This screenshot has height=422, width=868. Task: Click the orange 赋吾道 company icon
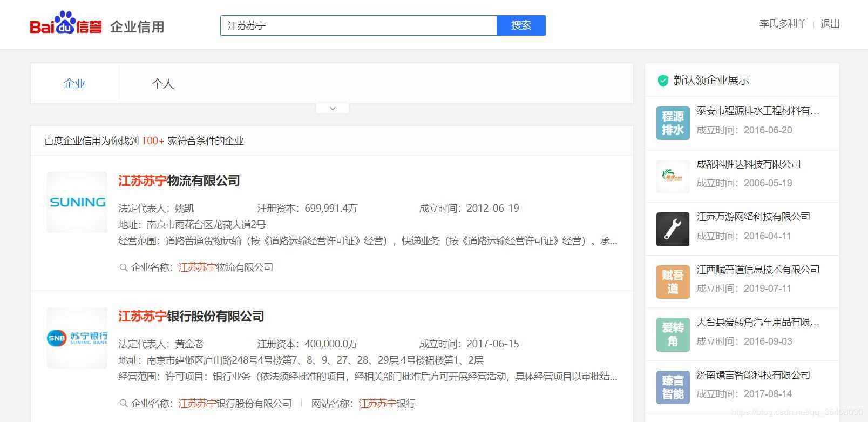pos(673,282)
